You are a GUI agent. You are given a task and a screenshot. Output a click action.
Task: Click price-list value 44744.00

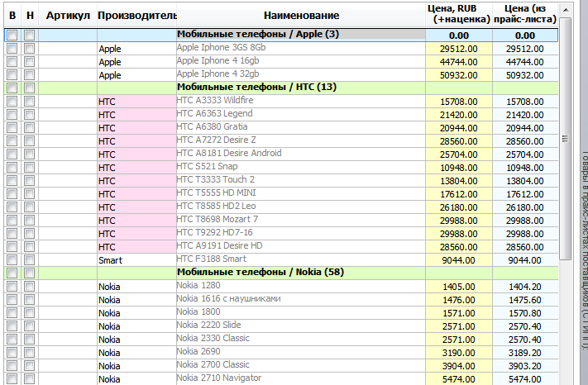(525, 62)
